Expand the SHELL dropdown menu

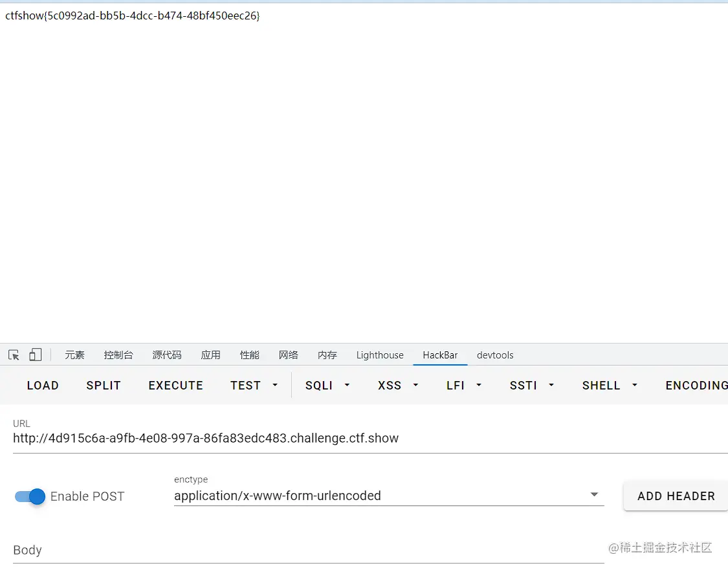pyautogui.click(x=610, y=385)
